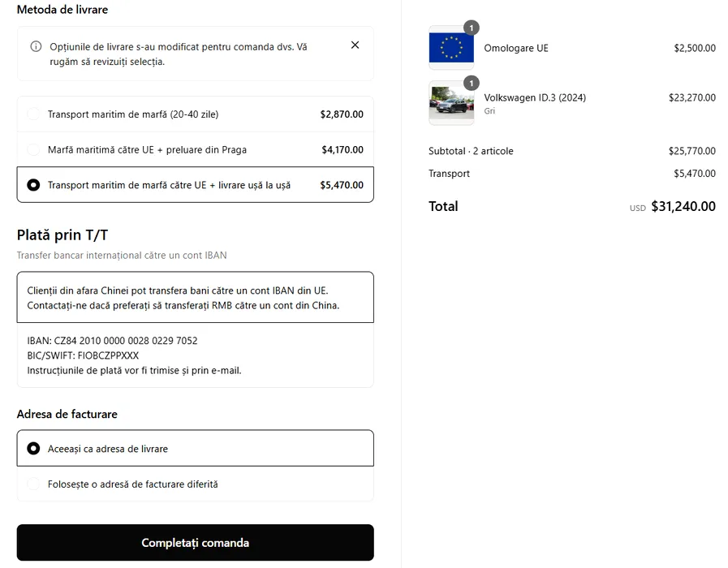728x568 pixels.
Task: Click quantity badge on Volkswagen ID.3 item
Action: (x=472, y=83)
